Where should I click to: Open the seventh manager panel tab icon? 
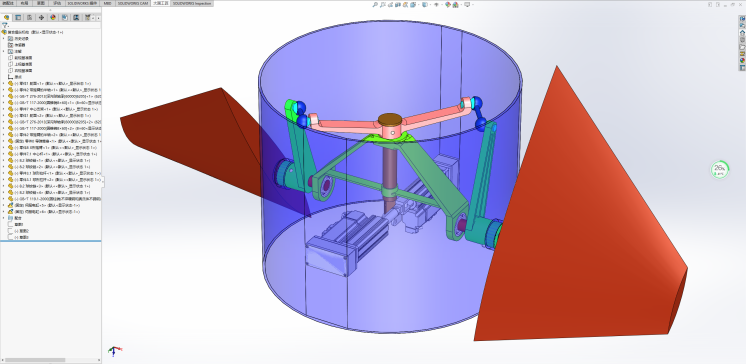point(76,18)
